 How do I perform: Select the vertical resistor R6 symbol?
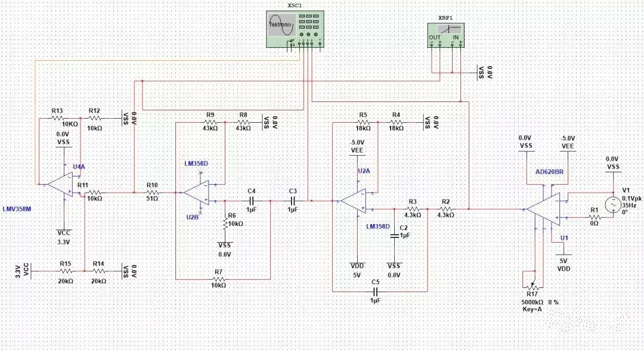[225, 224]
